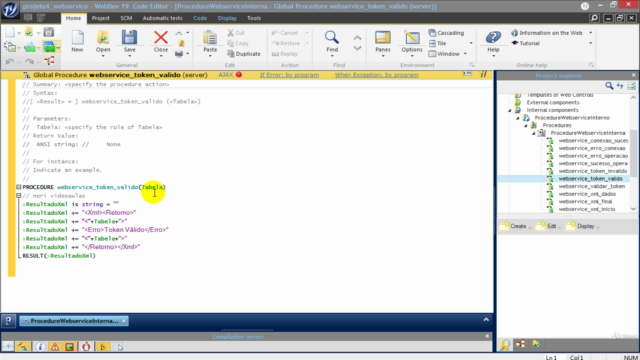Select webservice_xml_final procedure

pos(585,202)
